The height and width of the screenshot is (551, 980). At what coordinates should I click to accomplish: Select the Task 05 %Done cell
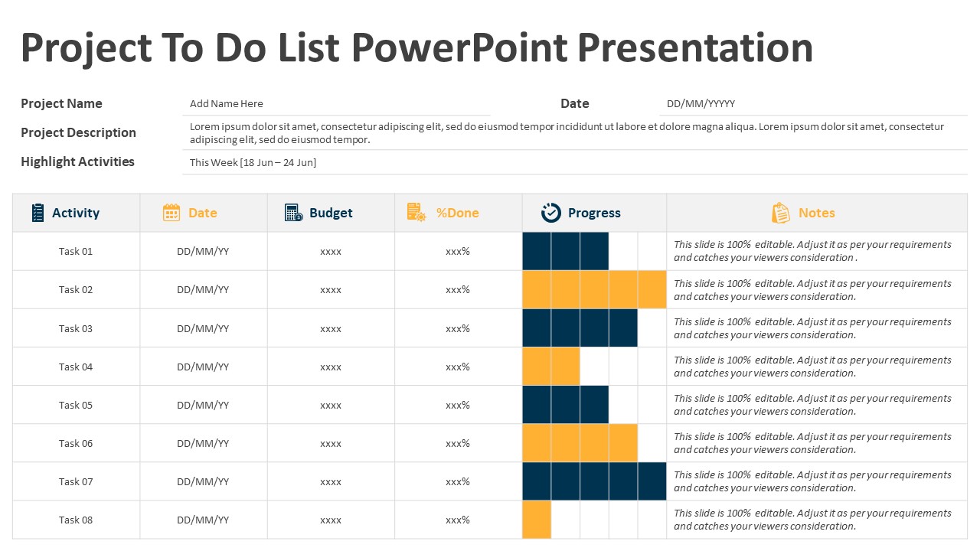pyautogui.click(x=458, y=405)
